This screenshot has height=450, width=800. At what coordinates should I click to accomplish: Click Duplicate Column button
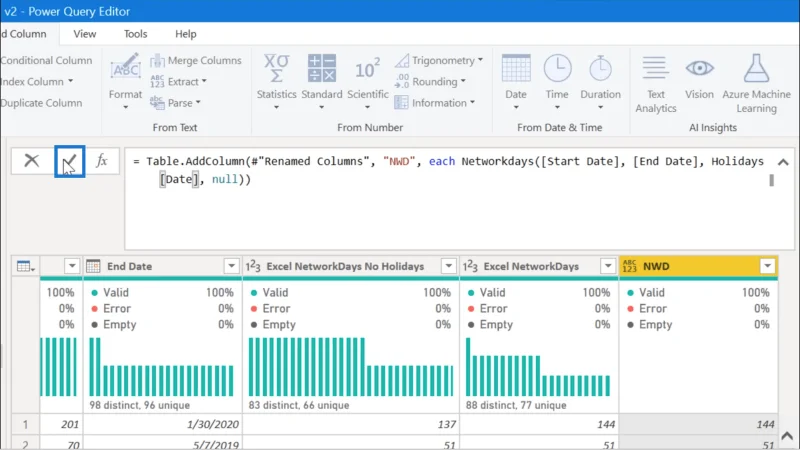41,103
